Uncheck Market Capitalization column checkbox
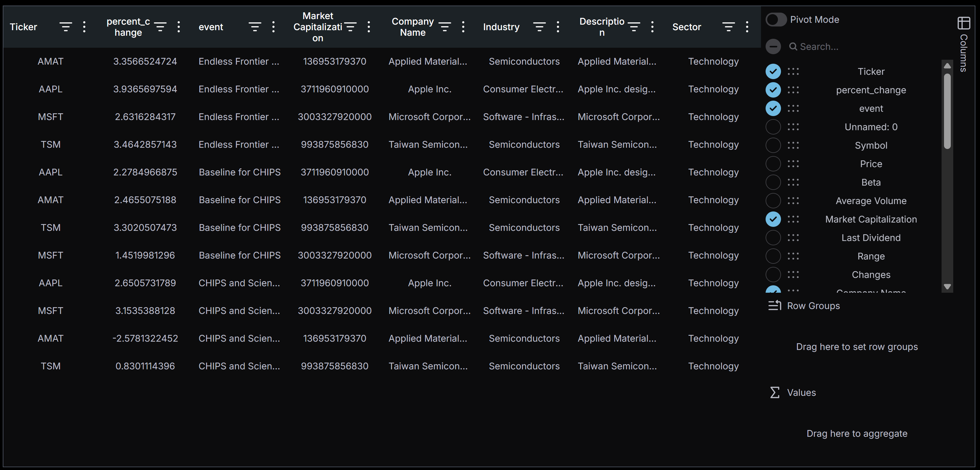The width and height of the screenshot is (980, 470). tap(773, 219)
